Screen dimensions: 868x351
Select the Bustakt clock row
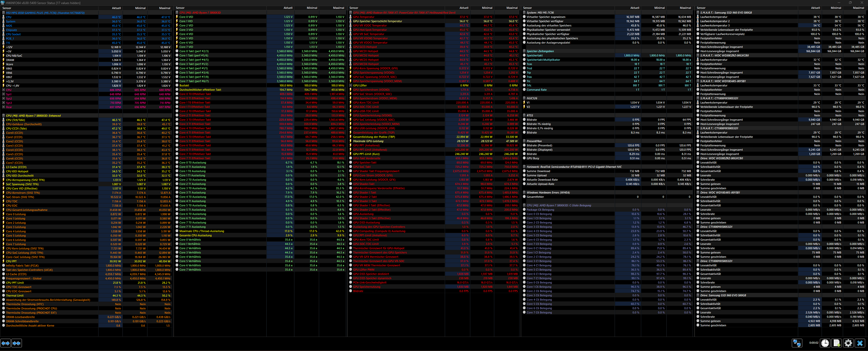click(184, 85)
